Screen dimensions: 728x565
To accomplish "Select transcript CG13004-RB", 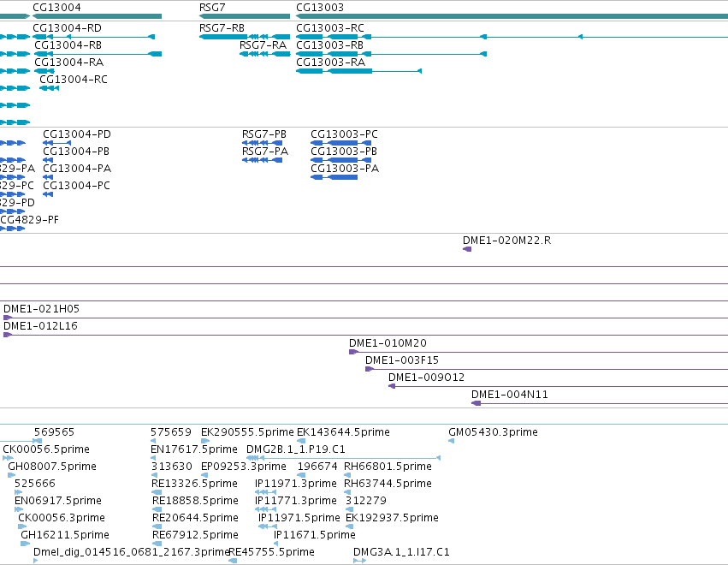I will click(x=68, y=45).
